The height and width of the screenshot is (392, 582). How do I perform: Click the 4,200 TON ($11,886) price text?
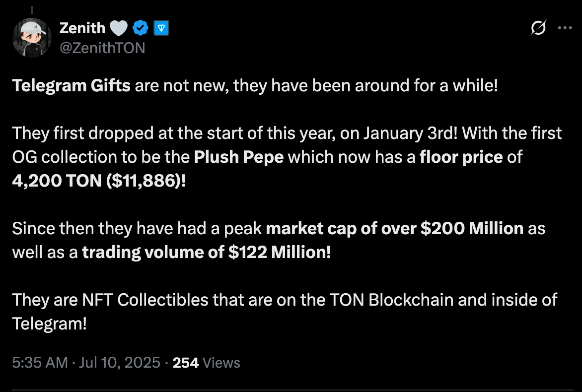tap(99, 181)
